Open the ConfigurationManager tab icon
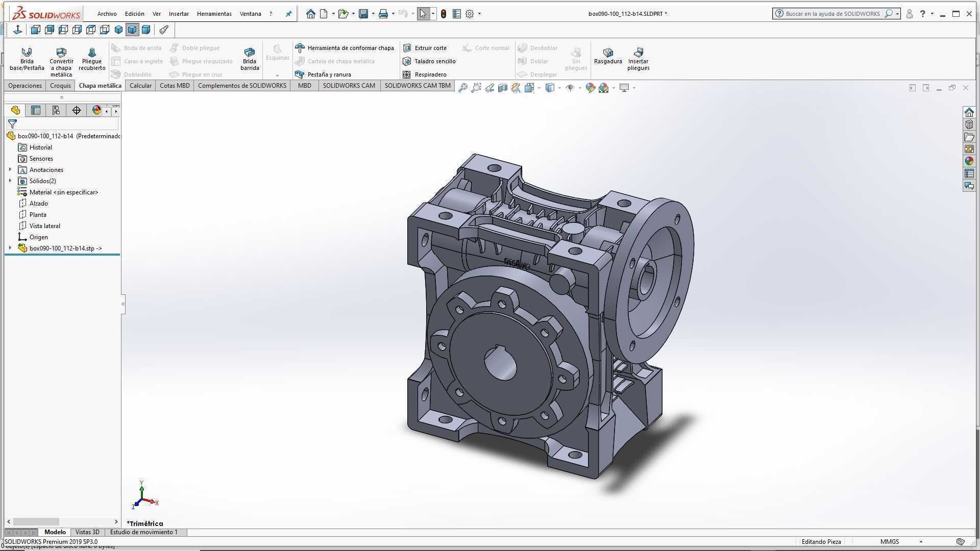 (56, 110)
